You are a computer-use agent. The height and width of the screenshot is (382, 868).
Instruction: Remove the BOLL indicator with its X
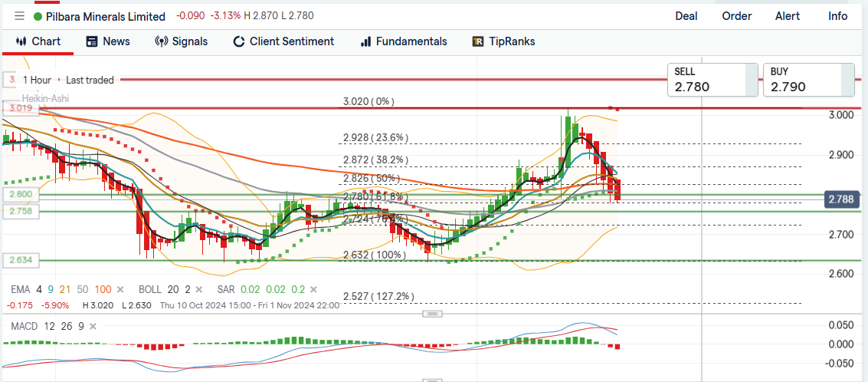point(198,289)
